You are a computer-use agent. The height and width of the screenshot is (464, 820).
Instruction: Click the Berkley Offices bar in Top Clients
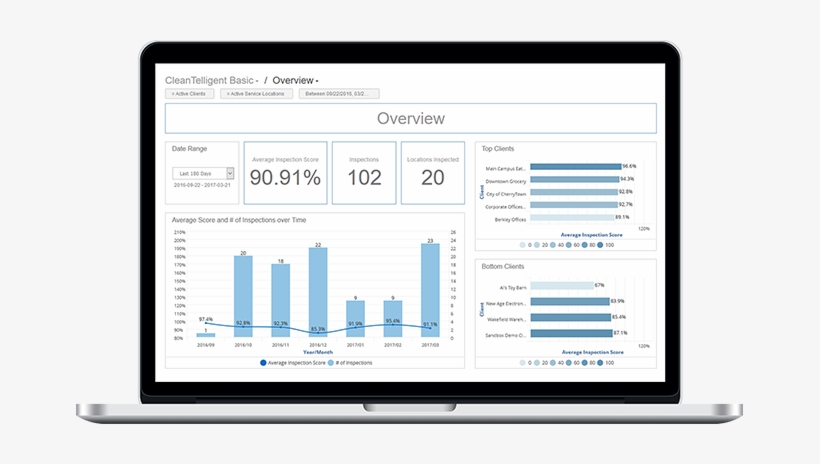tap(572, 218)
